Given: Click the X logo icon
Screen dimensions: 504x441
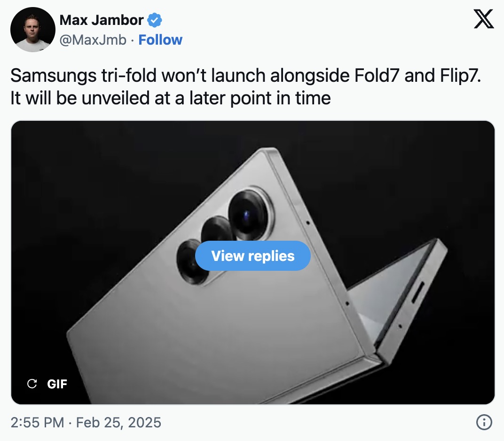Looking at the screenshot, I should tap(484, 19).
